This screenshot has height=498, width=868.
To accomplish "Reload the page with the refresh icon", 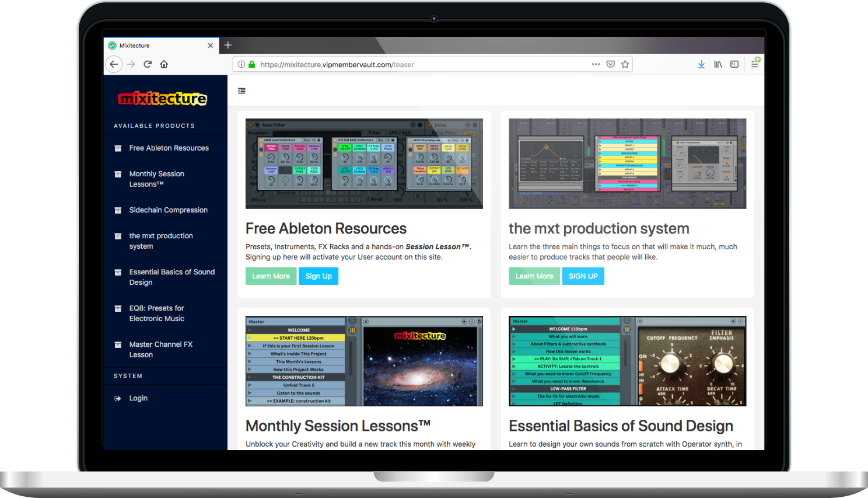I will pyautogui.click(x=148, y=64).
